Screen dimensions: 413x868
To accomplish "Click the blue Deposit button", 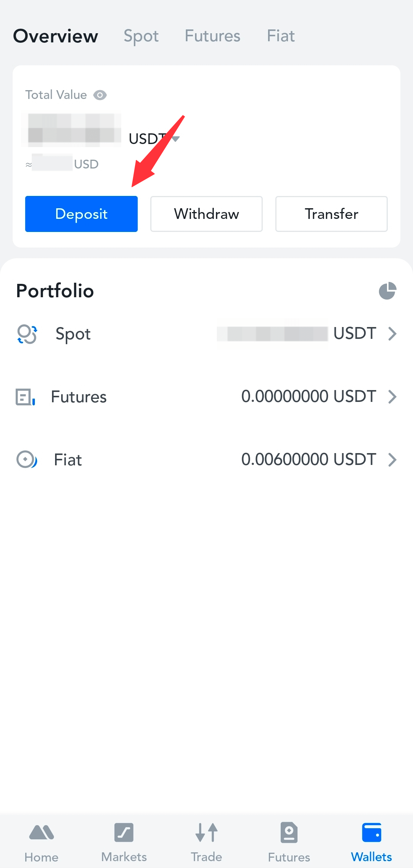I will (81, 214).
